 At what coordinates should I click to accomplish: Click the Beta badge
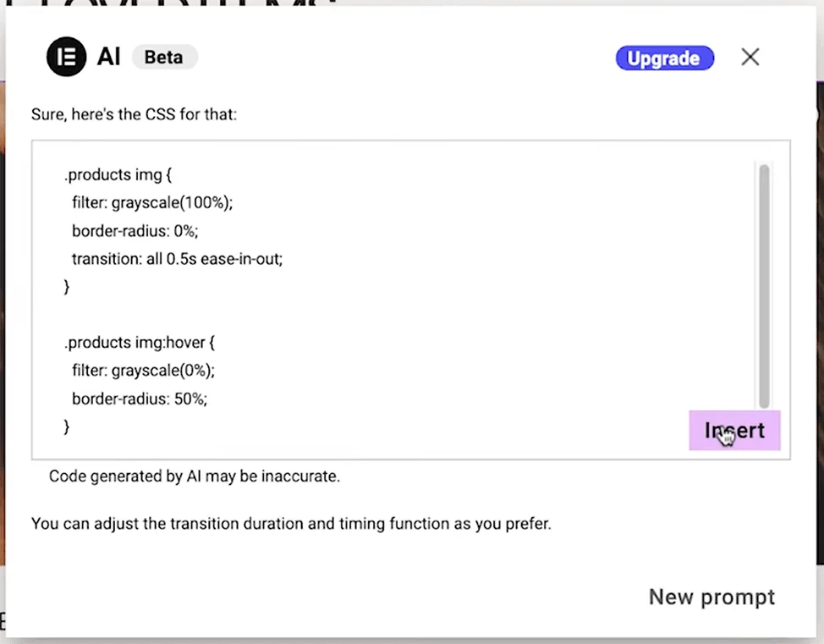(x=164, y=58)
